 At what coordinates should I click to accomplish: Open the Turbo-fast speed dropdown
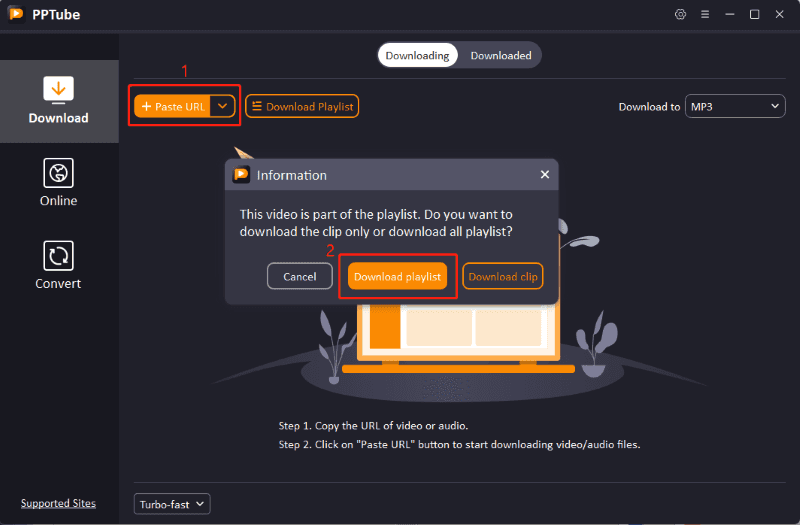click(172, 504)
